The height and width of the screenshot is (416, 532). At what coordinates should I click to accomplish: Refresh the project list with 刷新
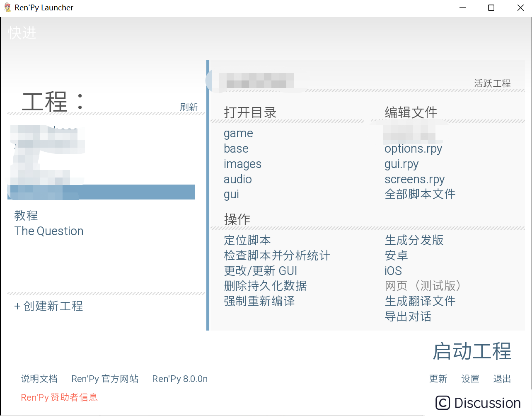click(189, 107)
